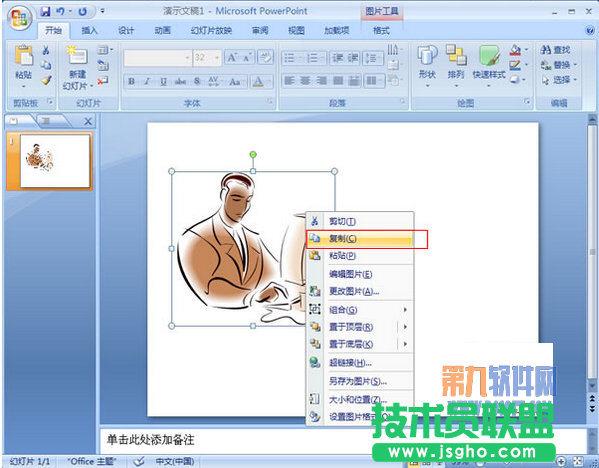The image size is (599, 468).
Task: Redo the last action
Action: point(82,11)
